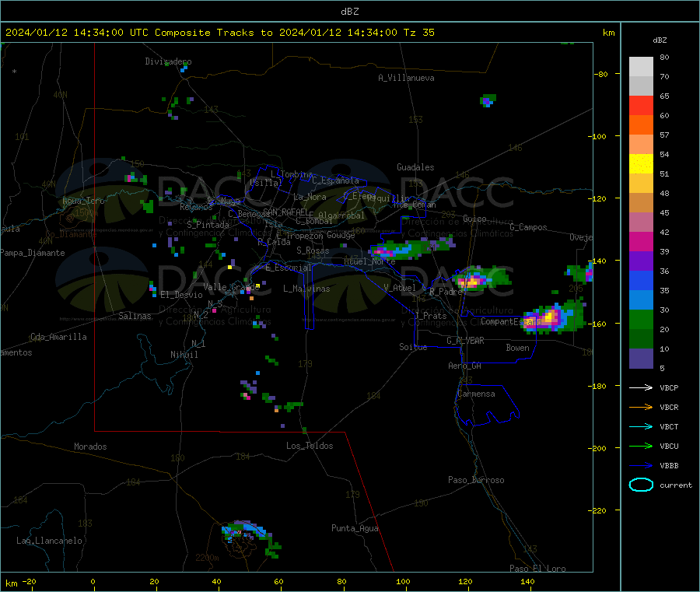Screen dimensions: 700x592
Task: Click the 'G_Campos' map label
Action: coord(529,227)
